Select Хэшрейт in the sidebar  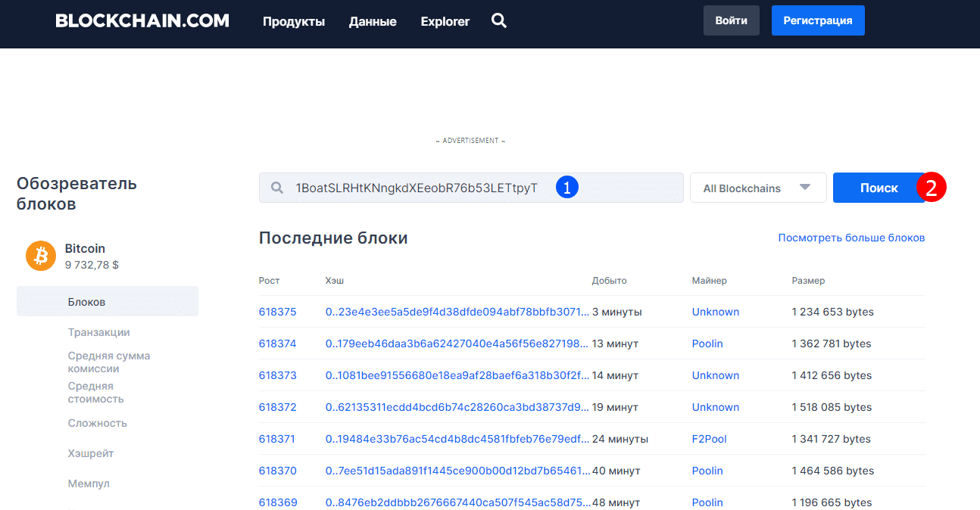pyautogui.click(x=91, y=453)
